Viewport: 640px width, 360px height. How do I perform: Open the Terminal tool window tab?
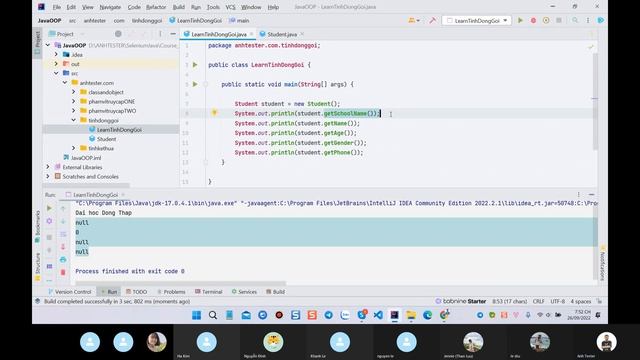coord(209,292)
